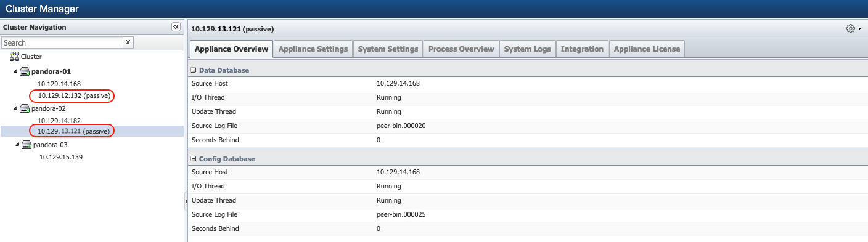Select appliance 10.129.14.182

coord(59,121)
